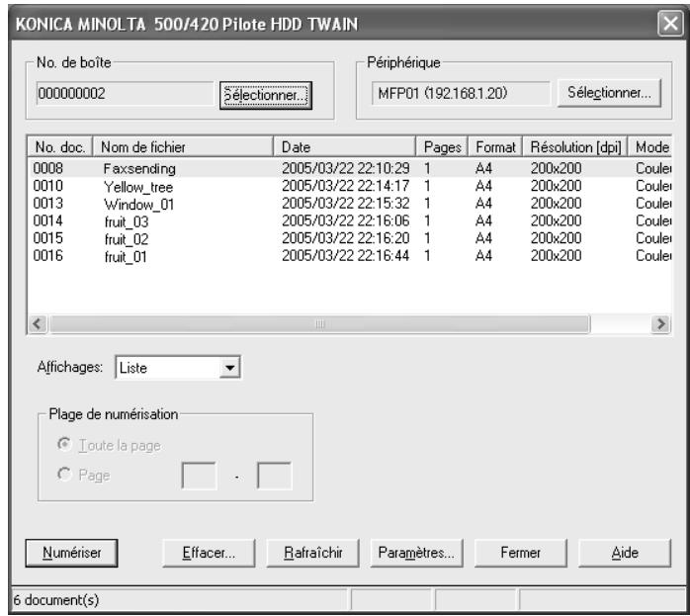
Task: Click the 6 document(s) status text
Action: (56, 600)
